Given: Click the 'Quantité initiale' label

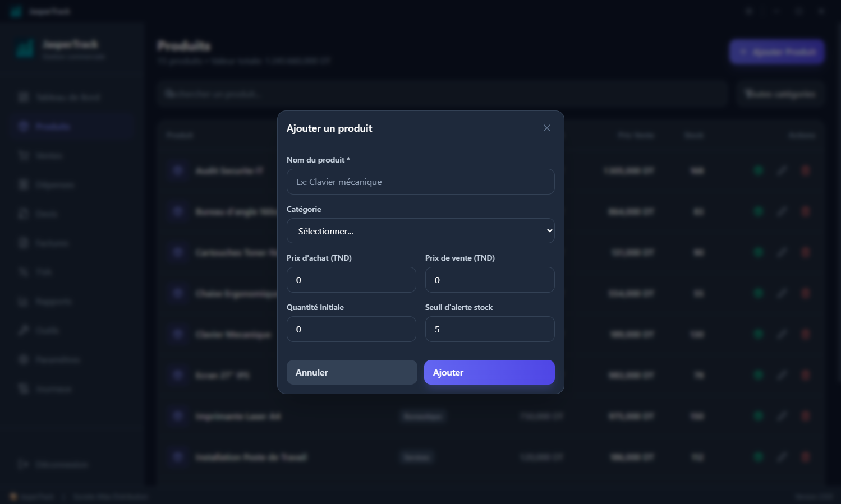Looking at the screenshot, I should point(315,307).
